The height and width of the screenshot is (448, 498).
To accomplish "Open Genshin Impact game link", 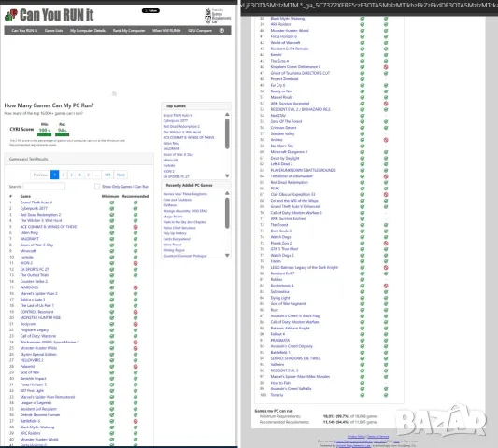I will 33,379.
